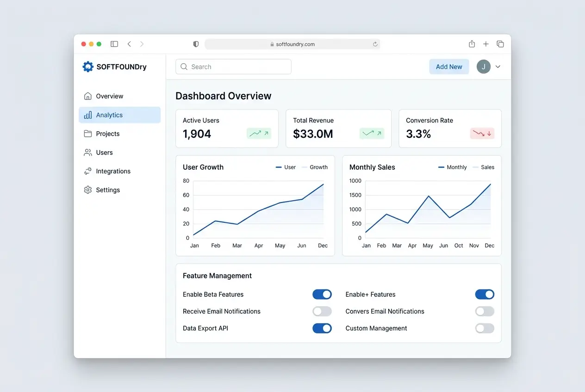Click the Users icon in the sidebar
Viewport: 585px width, 392px height.
point(88,152)
